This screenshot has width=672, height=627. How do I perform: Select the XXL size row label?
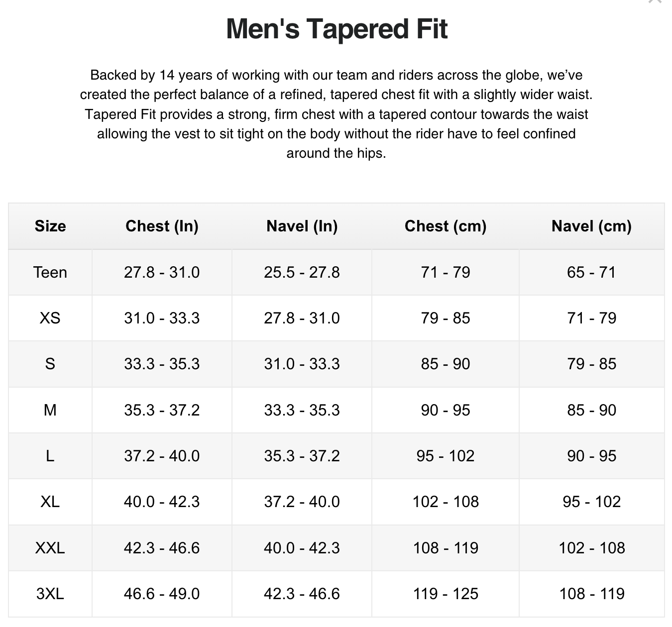50,548
